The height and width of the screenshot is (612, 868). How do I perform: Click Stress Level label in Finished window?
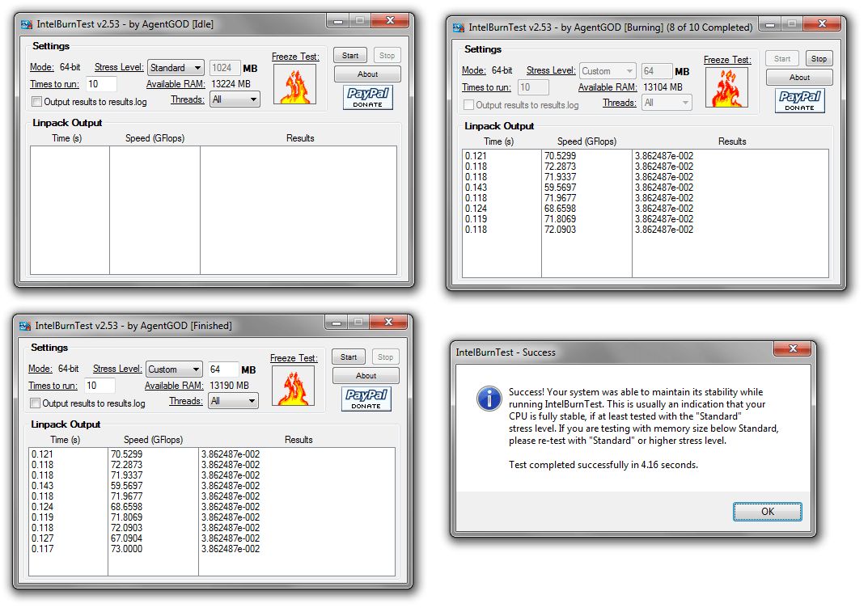117,369
